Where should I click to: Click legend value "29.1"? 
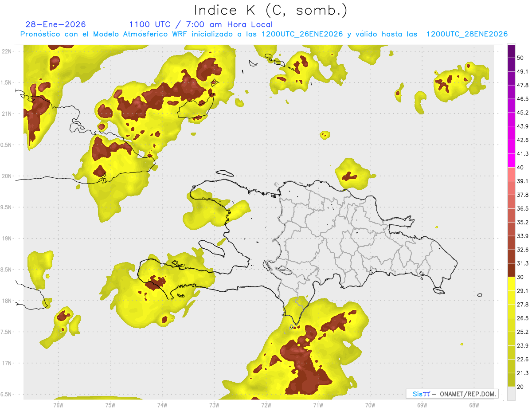tap(523, 290)
